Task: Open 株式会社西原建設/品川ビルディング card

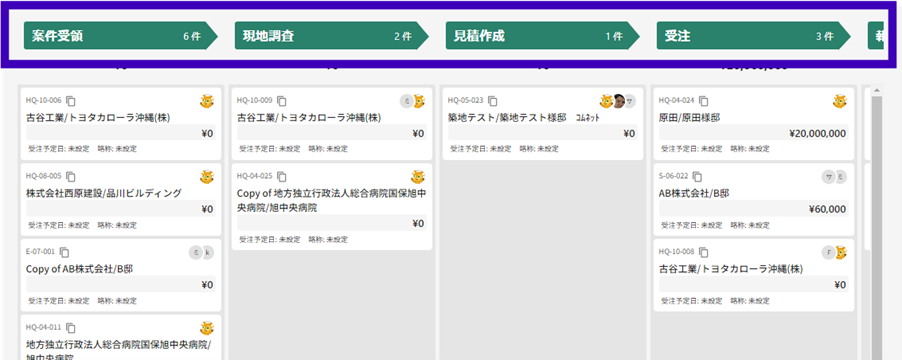Action: 121,200
